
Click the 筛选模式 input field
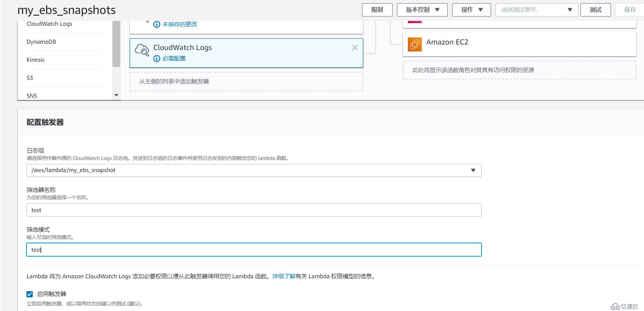pos(254,250)
